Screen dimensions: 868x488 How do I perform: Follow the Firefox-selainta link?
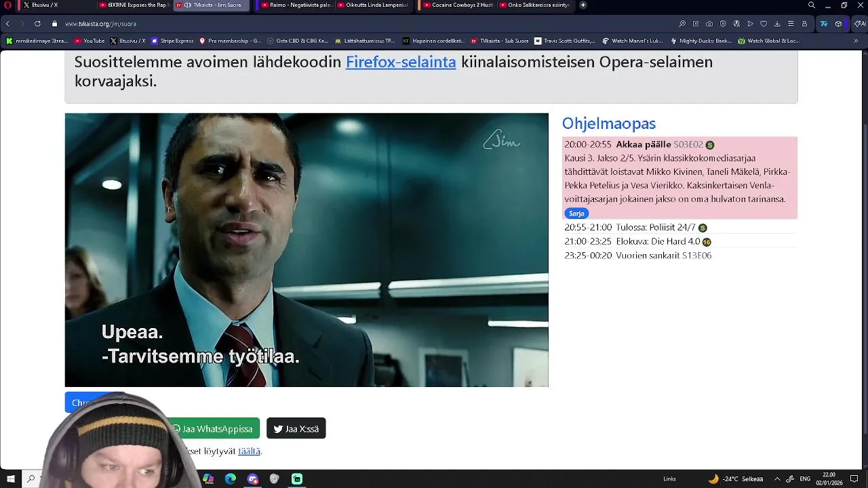401,62
